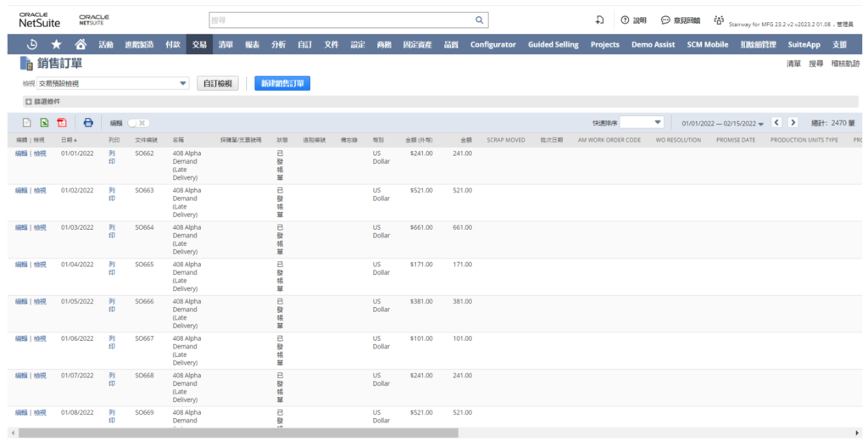Export the list as CSV
This screenshot has height=441, width=868.
coord(26,122)
